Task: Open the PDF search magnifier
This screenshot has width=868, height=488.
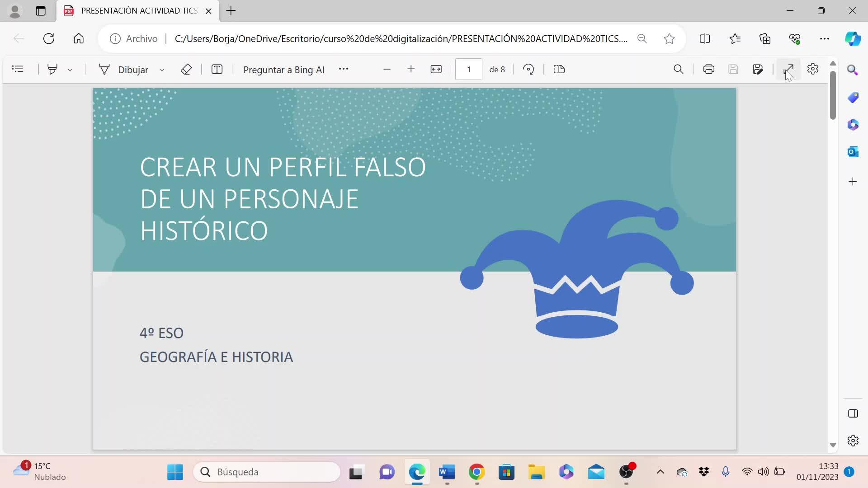Action: [x=678, y=70]
